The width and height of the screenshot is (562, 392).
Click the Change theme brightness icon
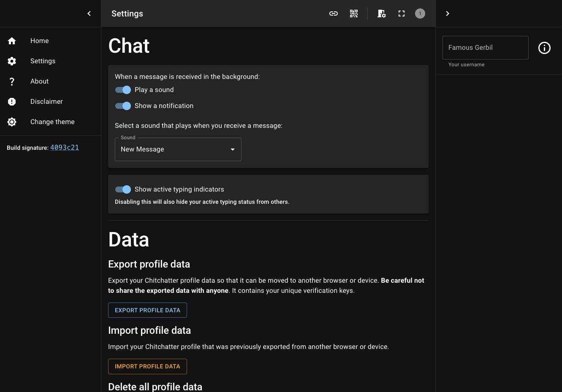(12, 122)
